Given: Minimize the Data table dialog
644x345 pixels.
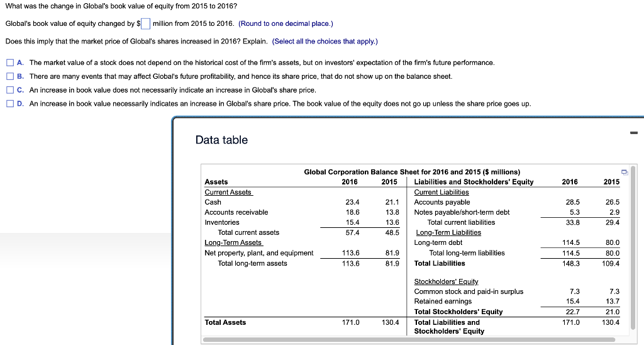Looking at the screenshot, I should click(x=634, y=132).
